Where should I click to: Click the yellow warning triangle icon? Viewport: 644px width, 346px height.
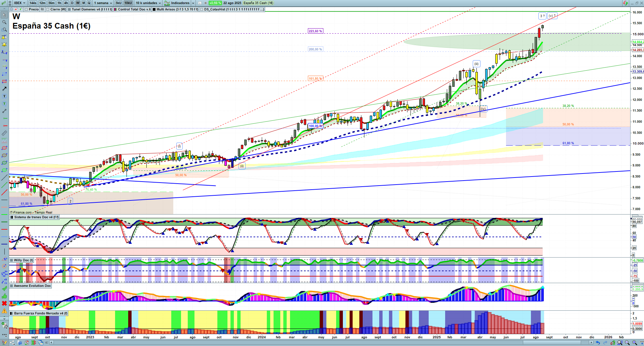tap(4, 311)
